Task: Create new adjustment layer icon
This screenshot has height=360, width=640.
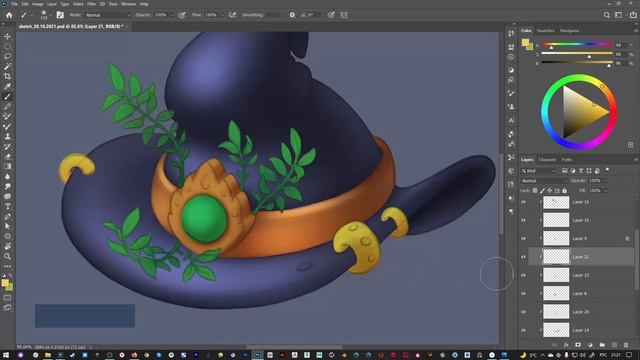Action: click(x=590, y=345)
